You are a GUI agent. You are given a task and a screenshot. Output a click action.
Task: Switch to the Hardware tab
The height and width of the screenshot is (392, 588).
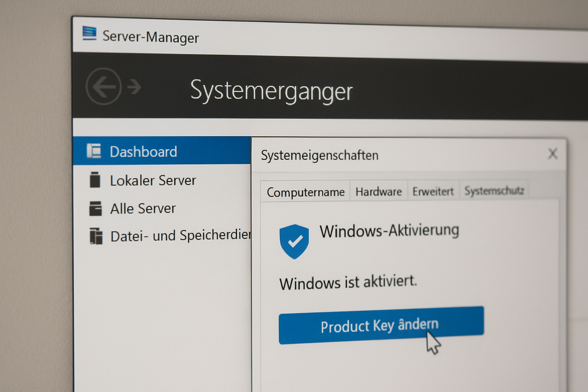click(x=379, y=191)
